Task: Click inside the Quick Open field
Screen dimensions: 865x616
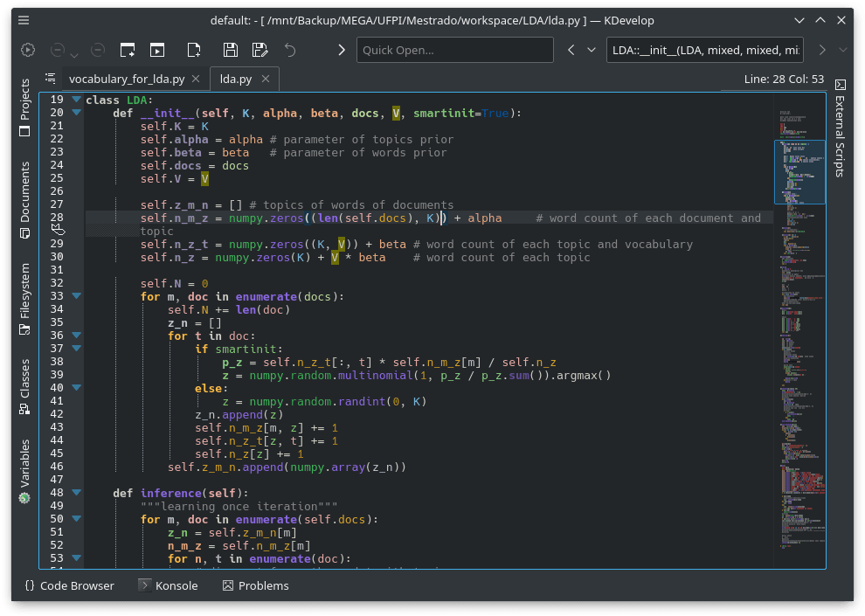Action: [454, 50]
